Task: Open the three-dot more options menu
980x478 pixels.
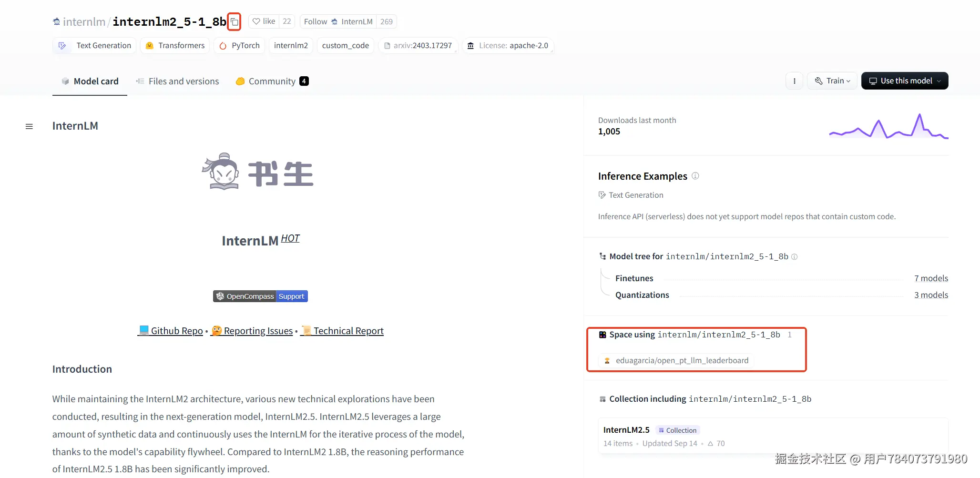Action: pyautogui.click(x=794, y=81)
